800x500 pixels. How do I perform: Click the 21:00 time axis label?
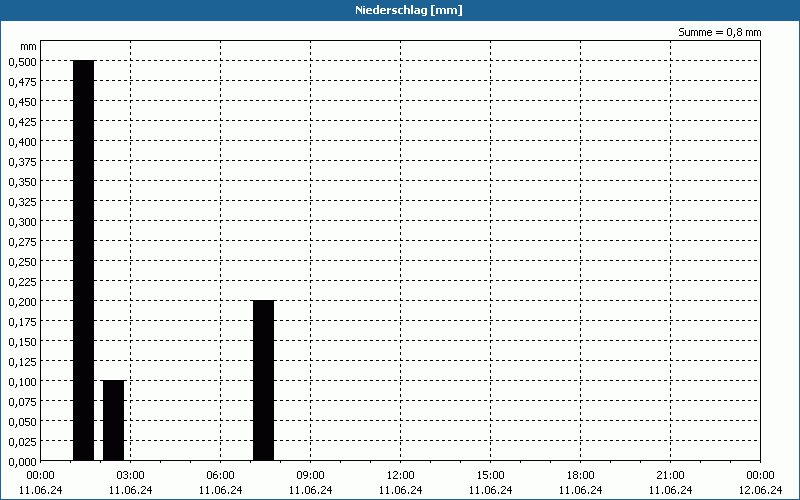[670, 476]
